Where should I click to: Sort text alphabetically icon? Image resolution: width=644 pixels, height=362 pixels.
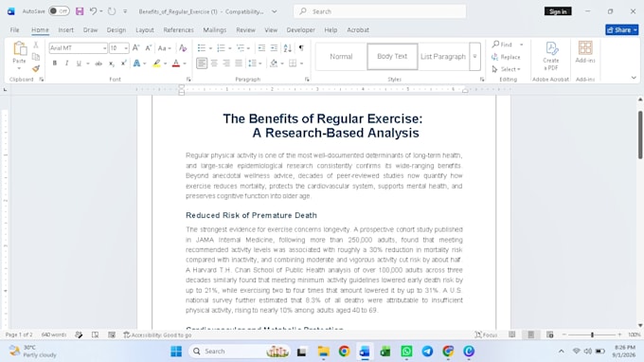click(x=288, y=48)
